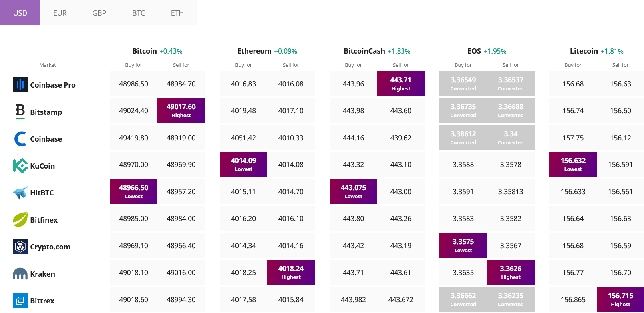Image resolution: width=644 pixels, height=313 pixels.
Task: Select the BTC currency tab
Action: (139, 13)
